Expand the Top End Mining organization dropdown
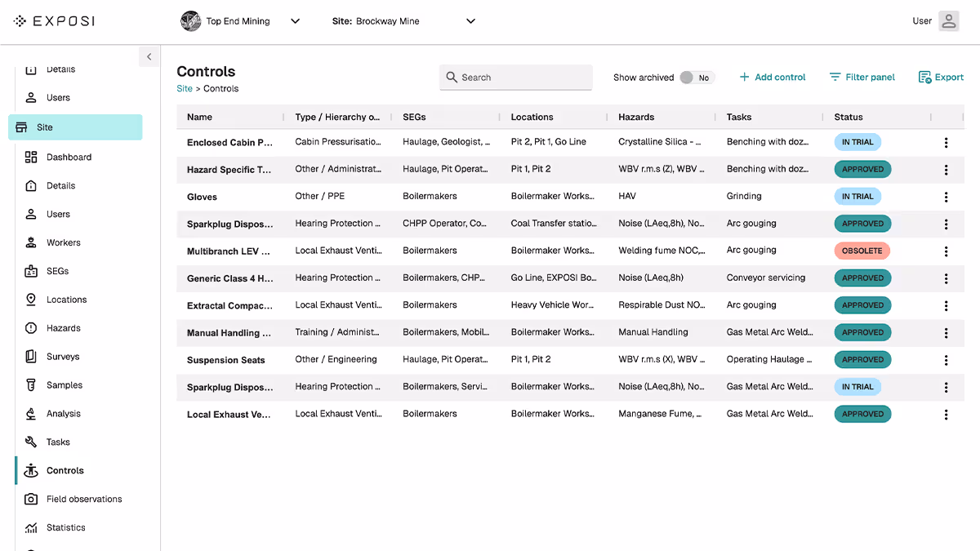This screenshot has width=980, height=551. pos(295,21)
